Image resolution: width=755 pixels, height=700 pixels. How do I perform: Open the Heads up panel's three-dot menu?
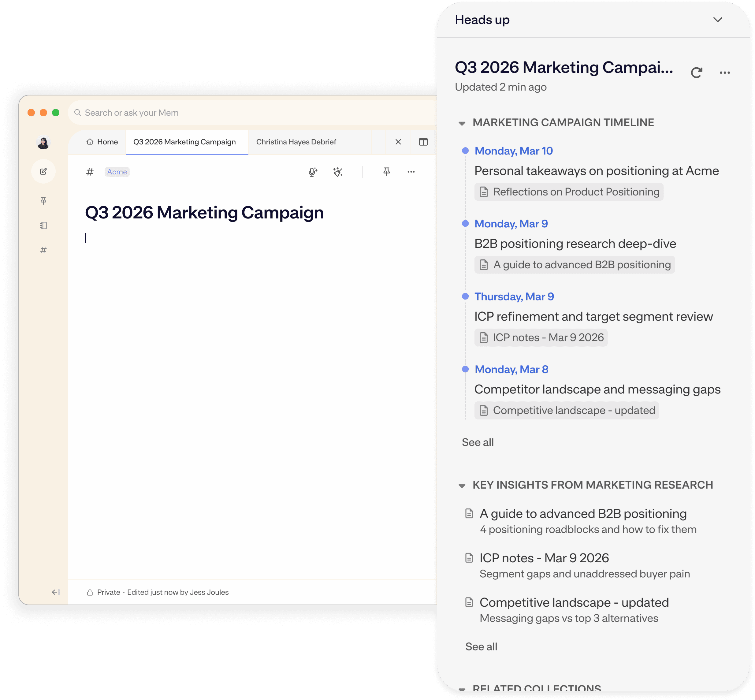coord(724,72)
